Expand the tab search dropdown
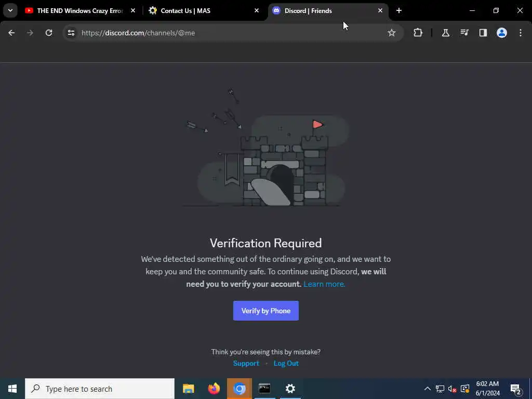This screenshot has height=399, width=532. pos(10,10)
